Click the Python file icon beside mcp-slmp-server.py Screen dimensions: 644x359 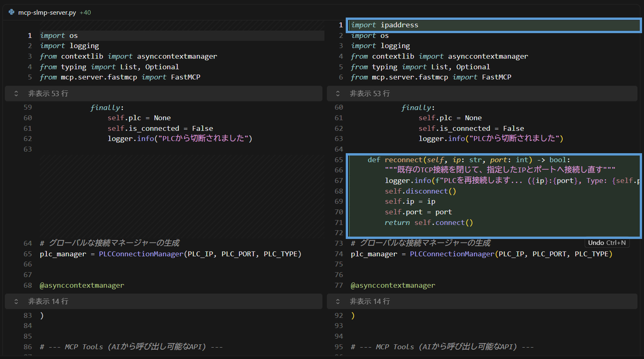tap(11, 12)
